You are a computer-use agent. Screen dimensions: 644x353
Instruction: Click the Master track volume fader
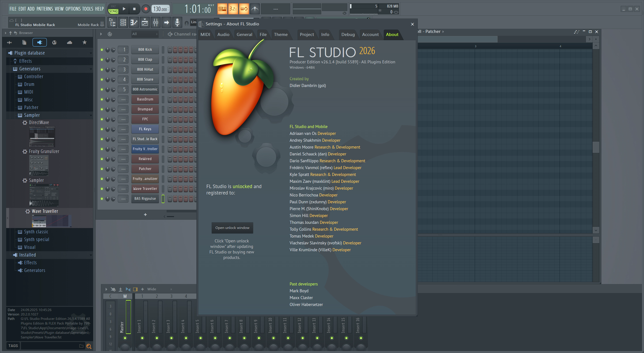pyautogui.click(x=128, y=317)
